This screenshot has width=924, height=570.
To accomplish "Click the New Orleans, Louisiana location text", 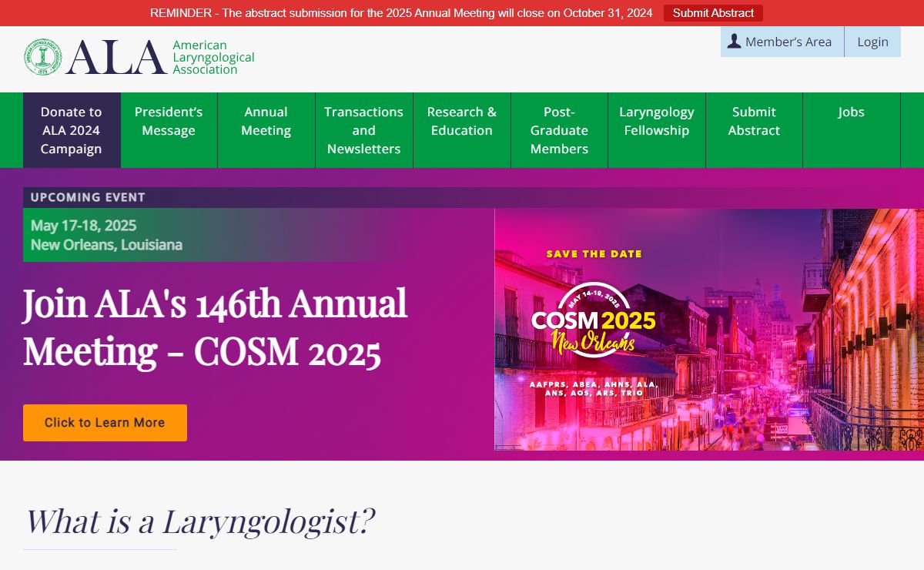I will tap(106, 245).
